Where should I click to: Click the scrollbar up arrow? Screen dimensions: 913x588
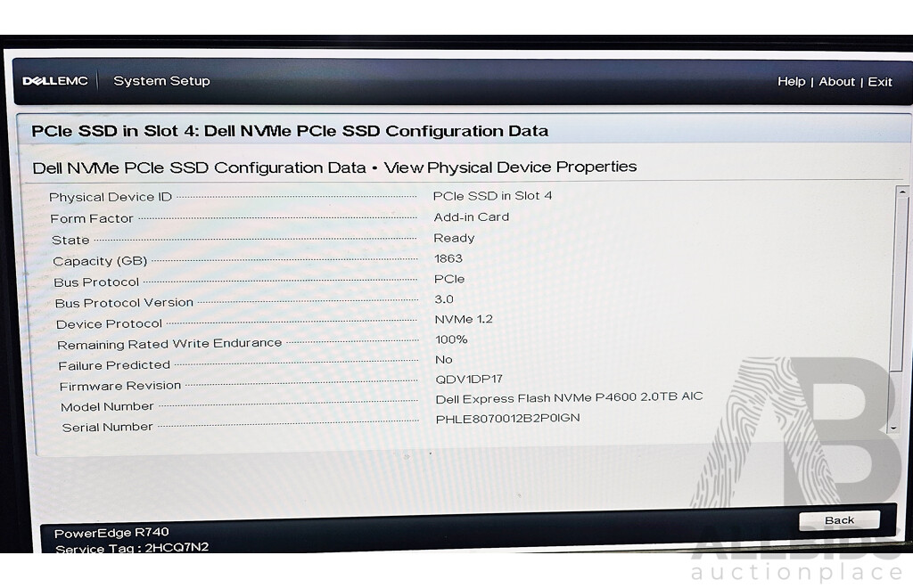(902, 192)
